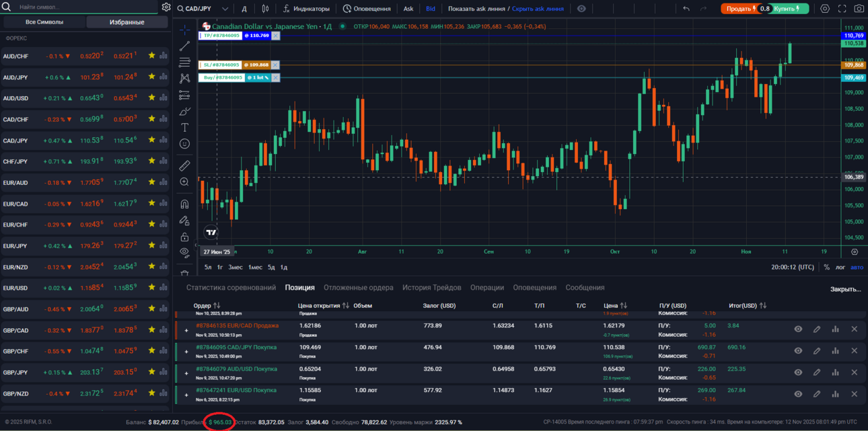Edit the CAD/JPY position with pencil icon
This screenshot has height=431, width=868.
click(x=817, y=351)
